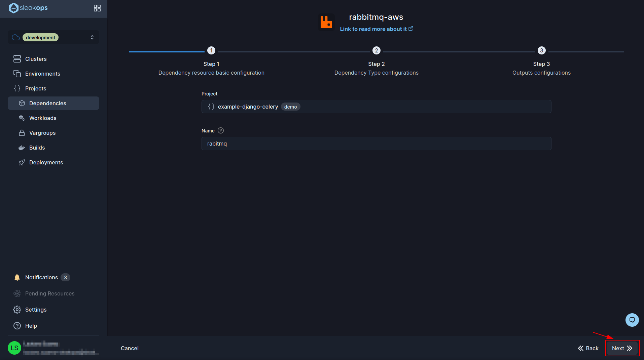Image resolution: width=644 pixels, height=360 pixels.
Task: Select Step 3 circle in wizard
Action: coord(542,50)
